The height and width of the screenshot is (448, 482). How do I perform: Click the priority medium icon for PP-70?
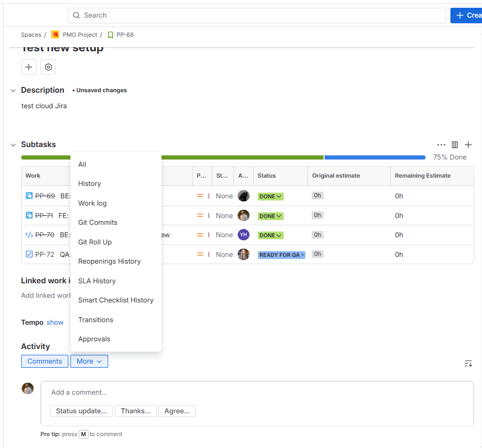(200, 235)
